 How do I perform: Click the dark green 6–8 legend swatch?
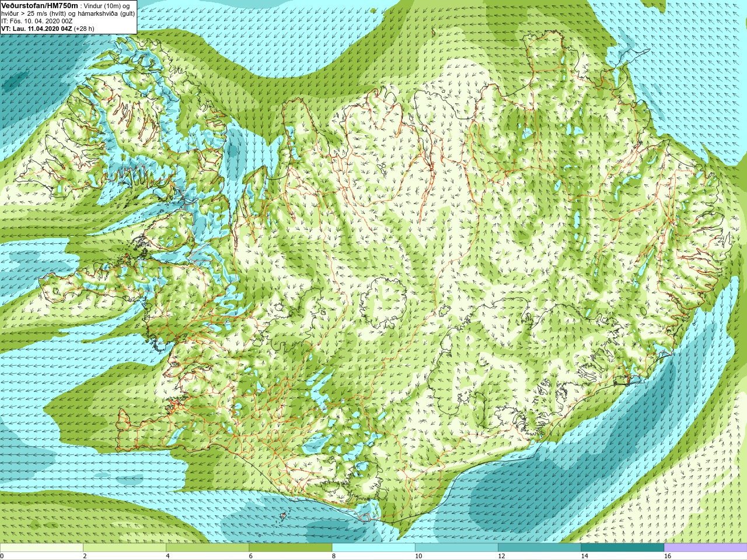(x=291, y=548)
